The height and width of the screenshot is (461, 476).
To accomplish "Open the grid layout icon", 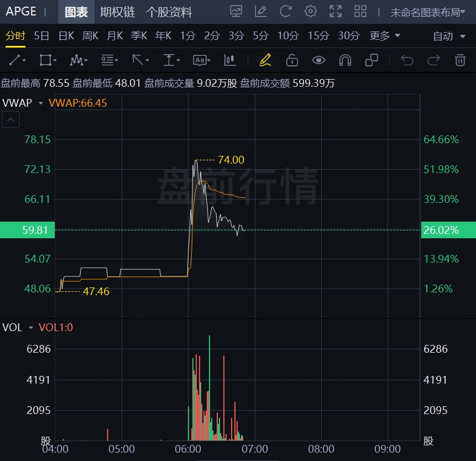I will pos(360,12).
